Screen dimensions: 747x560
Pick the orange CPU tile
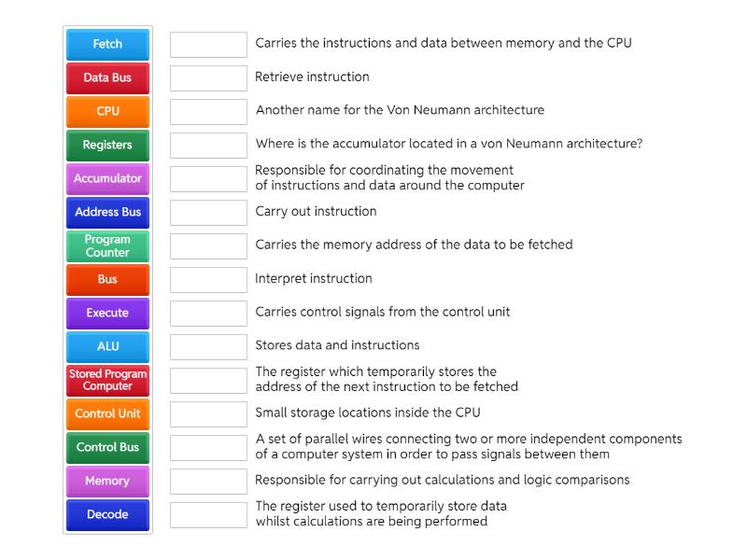[x=107, y=112]
